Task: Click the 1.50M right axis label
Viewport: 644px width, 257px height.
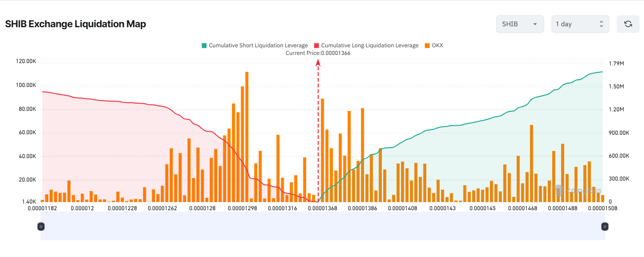Action: click(617, 86)
